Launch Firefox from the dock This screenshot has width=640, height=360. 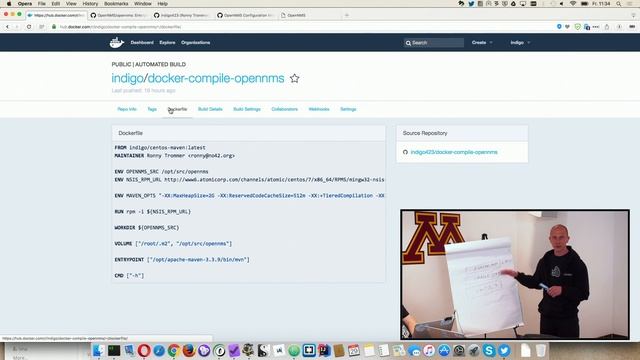click(189, 351)
